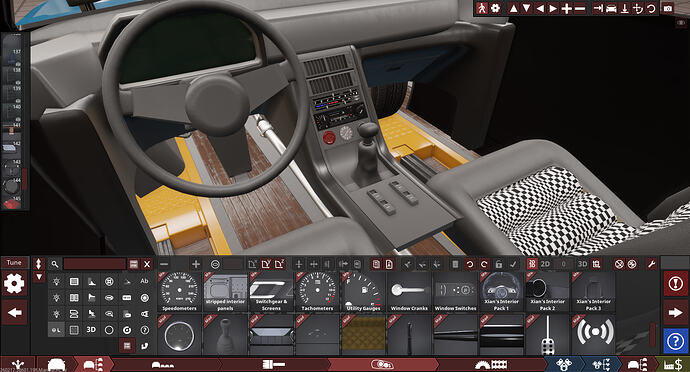Collapse fixture categories with the down triangle

(39, 277)
